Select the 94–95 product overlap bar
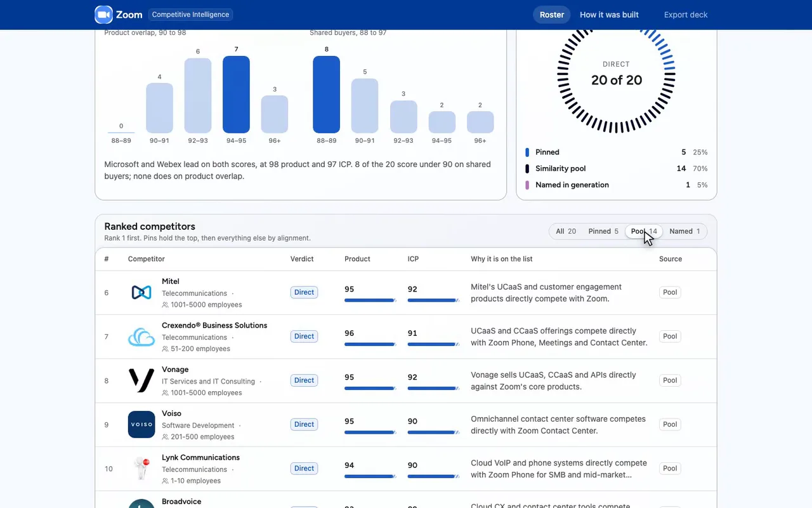This screenshot has width=812, height=508. [x=236, y=95]
